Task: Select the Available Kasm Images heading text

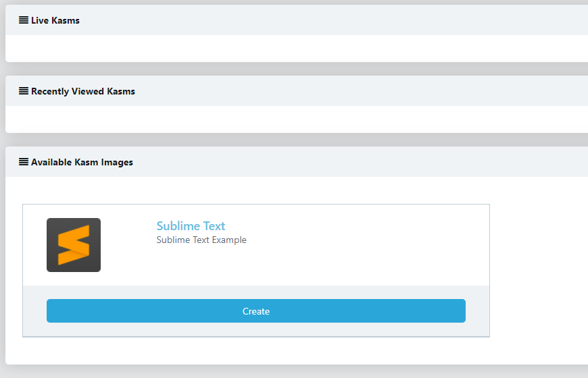Action: point(82,162)
